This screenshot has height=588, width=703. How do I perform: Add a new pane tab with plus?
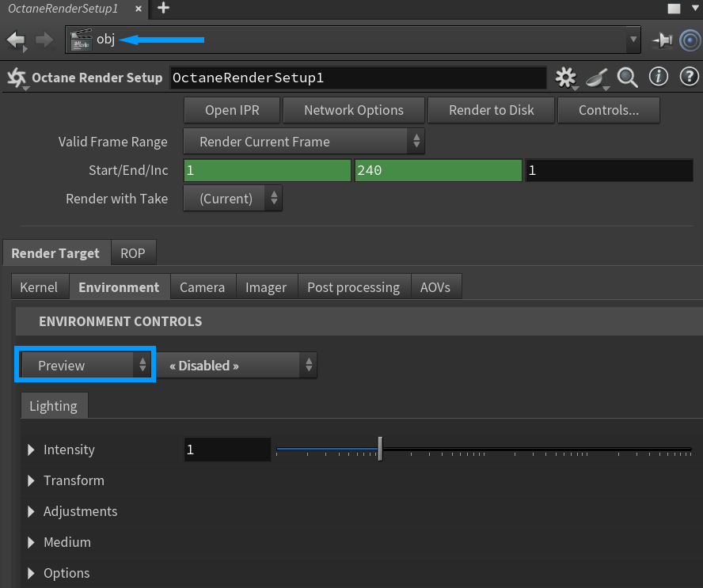click(163, 8)
